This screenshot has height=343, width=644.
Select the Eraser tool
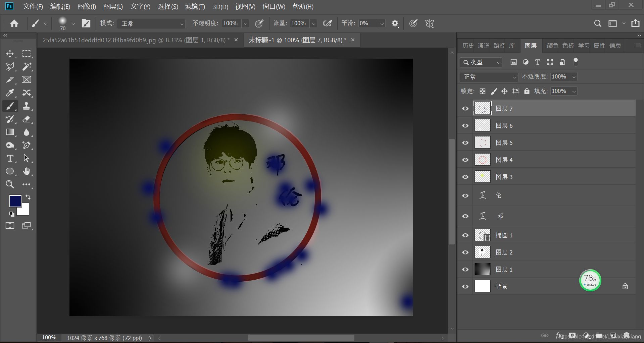(x=27, y=119)
